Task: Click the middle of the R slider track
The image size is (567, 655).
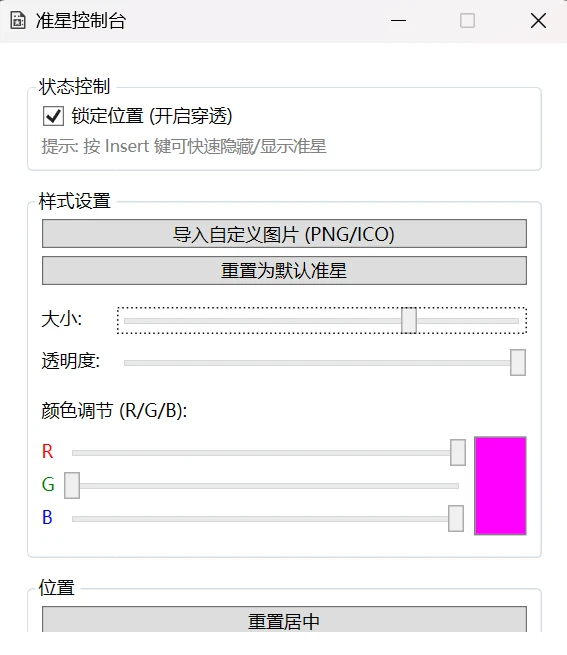Action: click(265, 453)
